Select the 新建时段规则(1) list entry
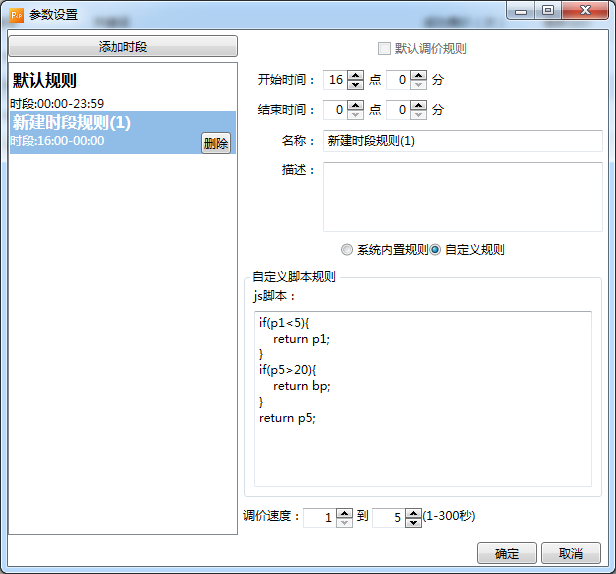This screenshot has width=616, height=574. point(123,132)
